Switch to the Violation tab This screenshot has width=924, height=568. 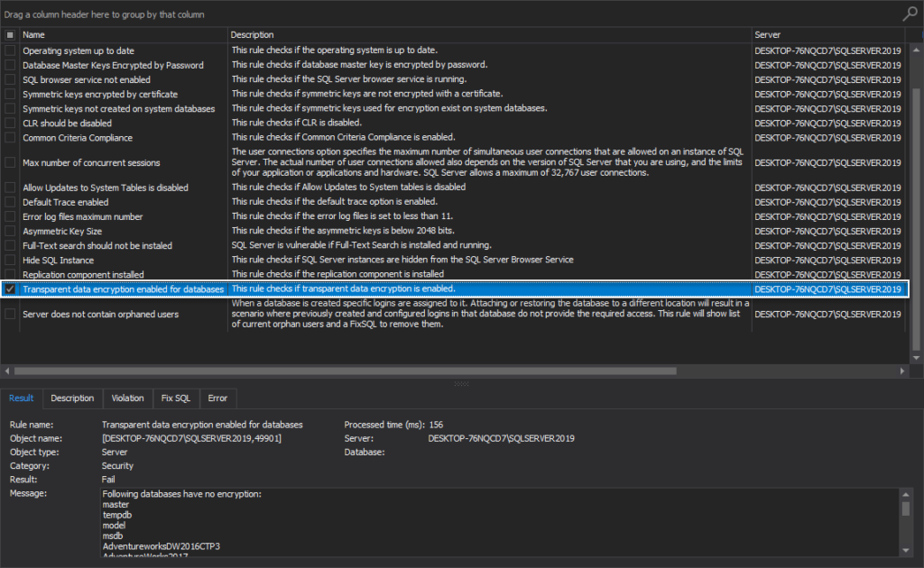pyautogui.click(x=127, y=398)
